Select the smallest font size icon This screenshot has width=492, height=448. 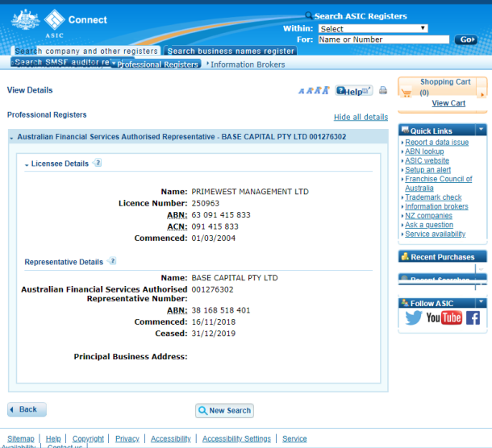[x=301, y=91]
